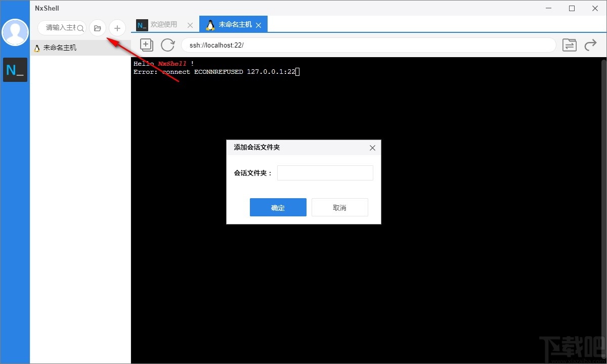The width and height of the screenshot is (607, 364).
Task: Click the Linux penguin icon on active tab
Action: tap(210, 24)
